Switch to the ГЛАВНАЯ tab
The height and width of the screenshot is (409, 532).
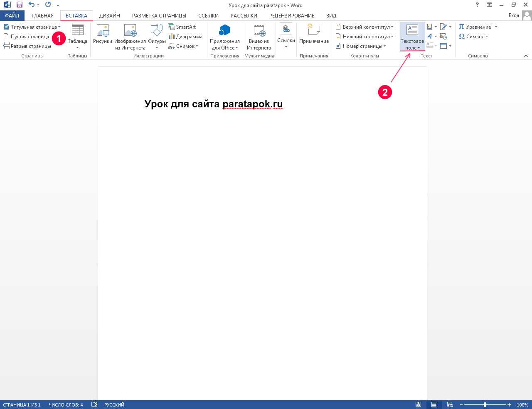pyautogui.click(x=42, y=15)
